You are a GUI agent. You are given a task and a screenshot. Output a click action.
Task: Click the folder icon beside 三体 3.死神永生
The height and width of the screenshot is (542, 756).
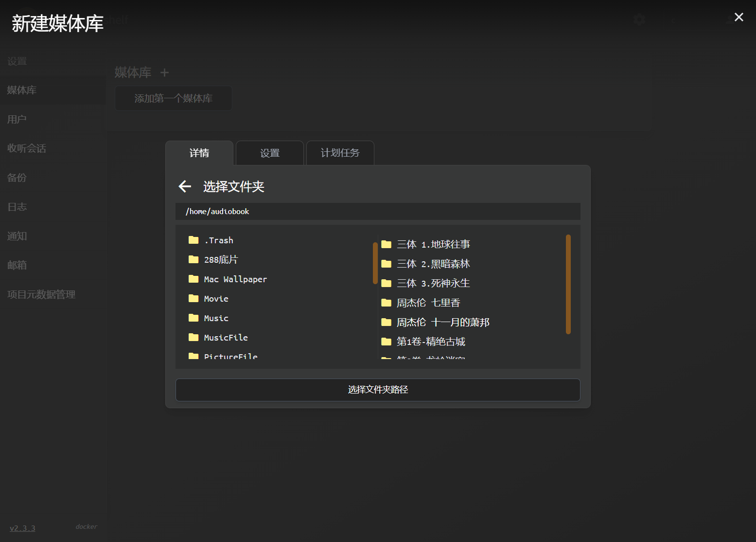coord(387,283)
